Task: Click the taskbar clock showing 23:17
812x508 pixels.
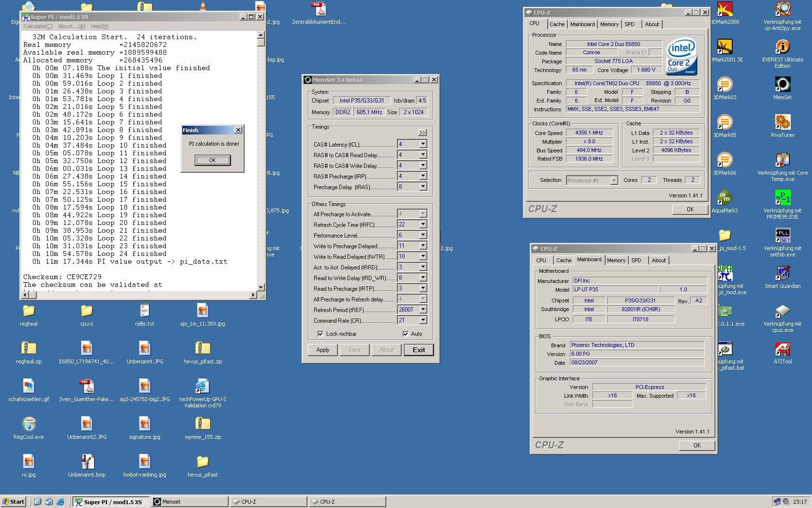Action: coord(799,502)
